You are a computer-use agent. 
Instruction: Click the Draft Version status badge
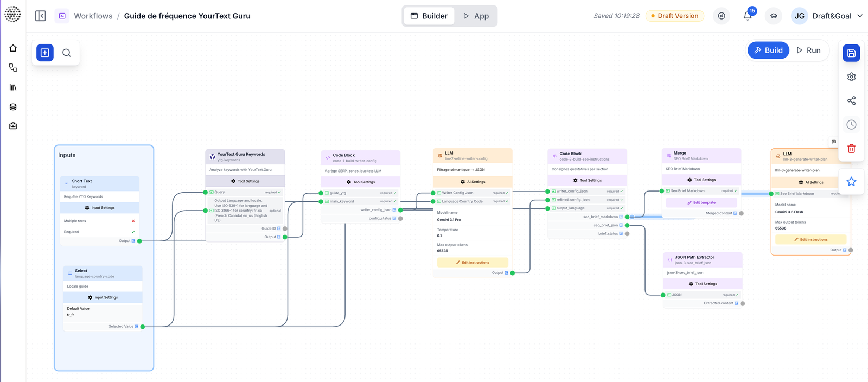point(675,16)
